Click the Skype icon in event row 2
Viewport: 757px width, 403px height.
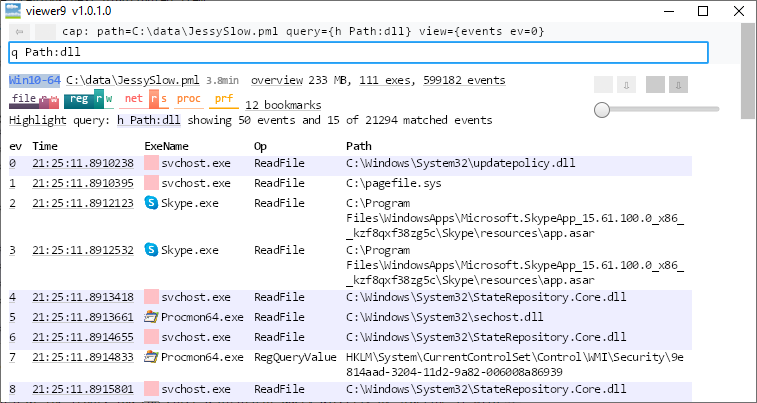[152, 203]
